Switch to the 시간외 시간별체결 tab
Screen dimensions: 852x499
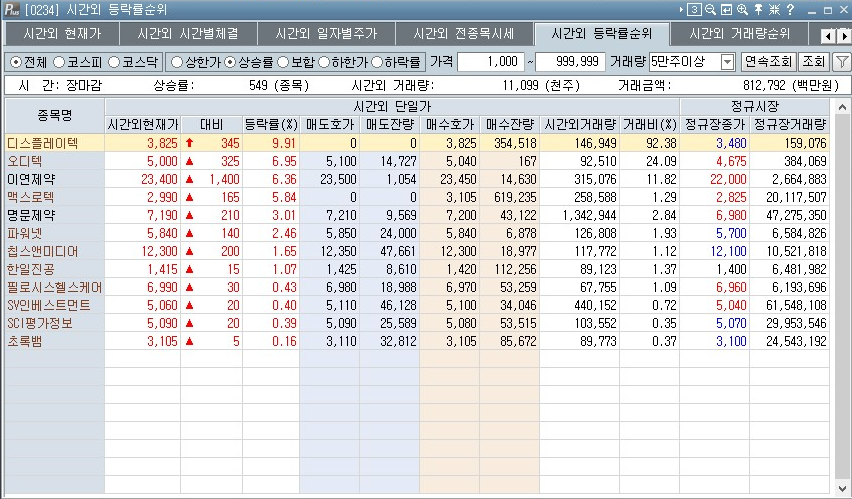click(188, 34)
